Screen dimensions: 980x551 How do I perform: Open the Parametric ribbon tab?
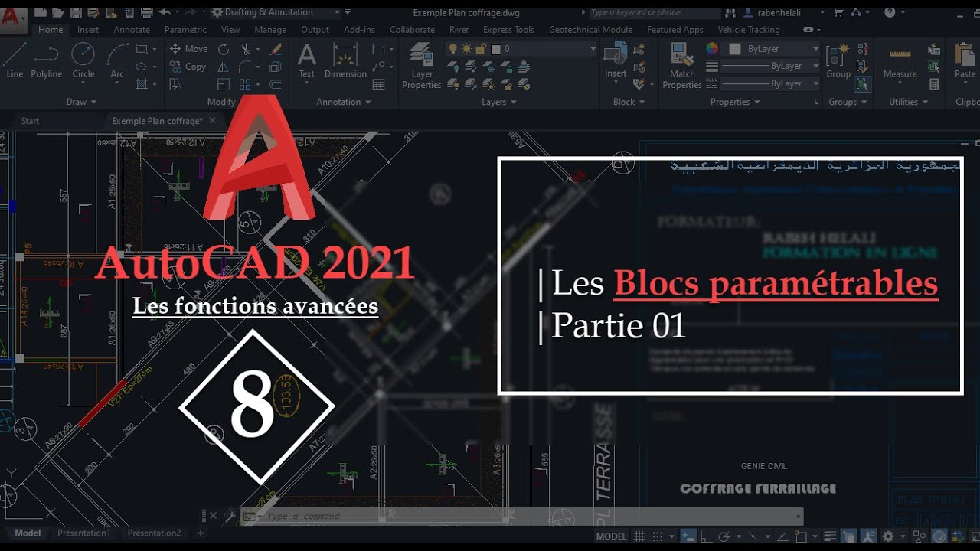[185, 30]
